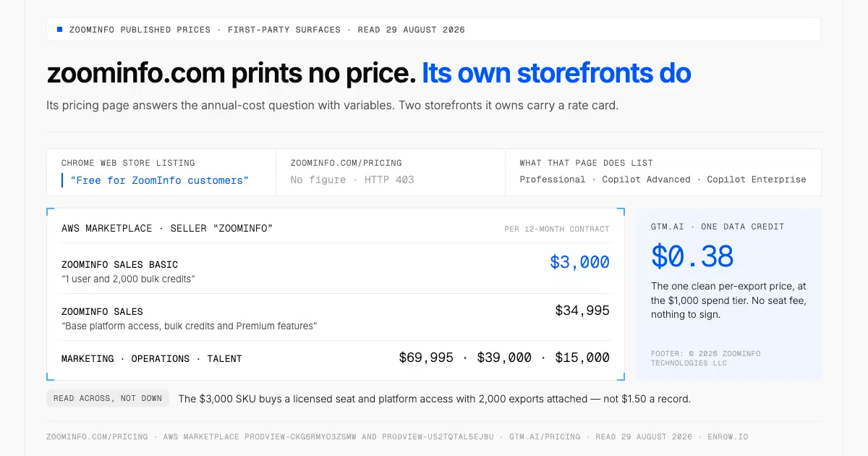The height and width of the screenshot is (456, 868).
Task: Click "AWS Marketplace · Seller ZoomInfo" heading
Action: [x=167, y=229]
